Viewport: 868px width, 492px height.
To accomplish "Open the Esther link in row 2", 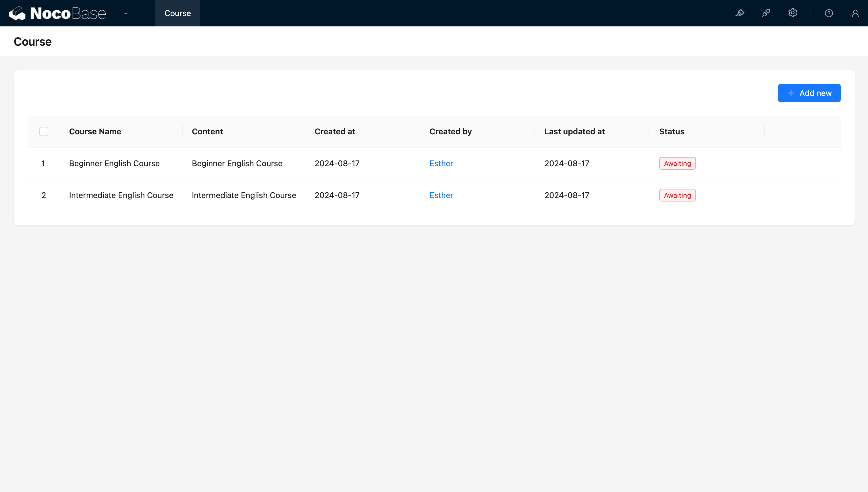I will [x=441, y=195].
